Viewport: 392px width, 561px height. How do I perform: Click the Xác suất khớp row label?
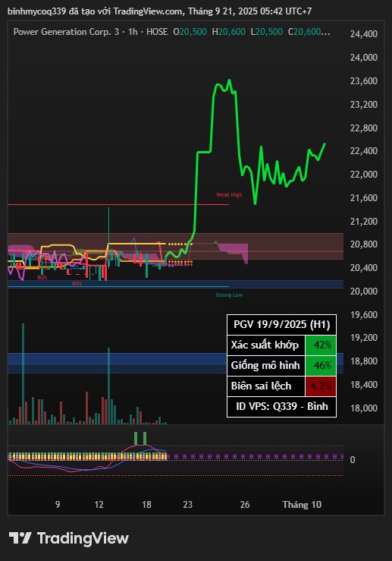(265, 345)
